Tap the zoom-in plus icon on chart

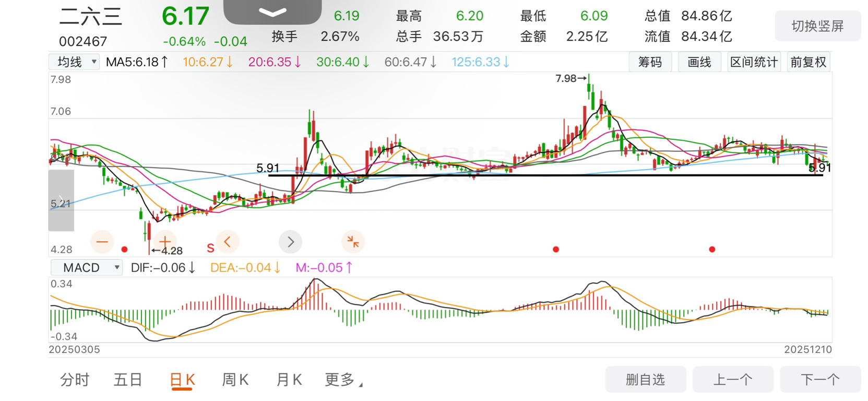point(164,242)
